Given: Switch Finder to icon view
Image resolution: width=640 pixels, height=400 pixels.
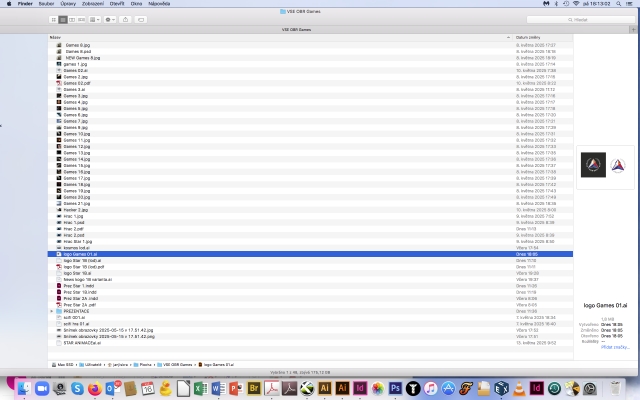Looking at the screenshot, I should tap(53, 20).
